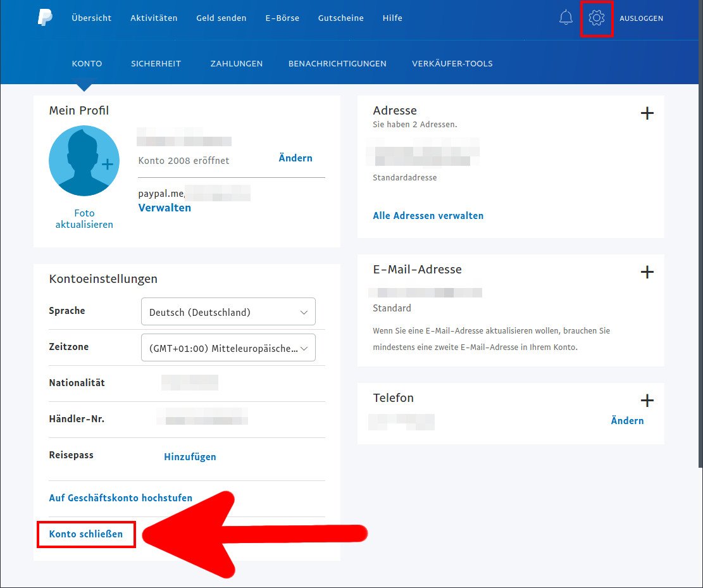Add an email address using the plus icon
Viewport: 703px width, 588px height.
[x=647, y=272]
